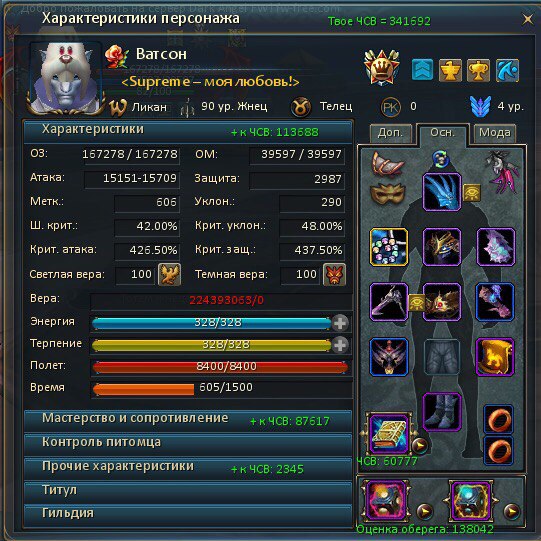This screenshot has width=541, height=541.
Task: Toggle the eye icon beside weapon slot
Action: (417, 302)
